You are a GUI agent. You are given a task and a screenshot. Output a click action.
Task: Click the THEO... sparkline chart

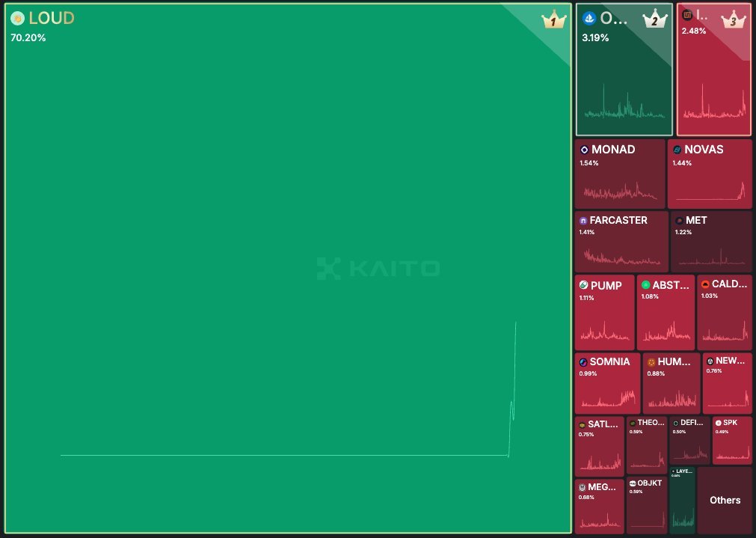(x=648, y=460)
